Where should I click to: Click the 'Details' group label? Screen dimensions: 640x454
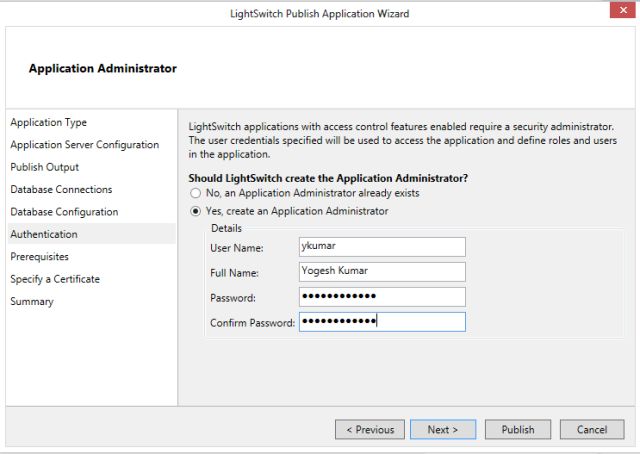coord(226,228)
